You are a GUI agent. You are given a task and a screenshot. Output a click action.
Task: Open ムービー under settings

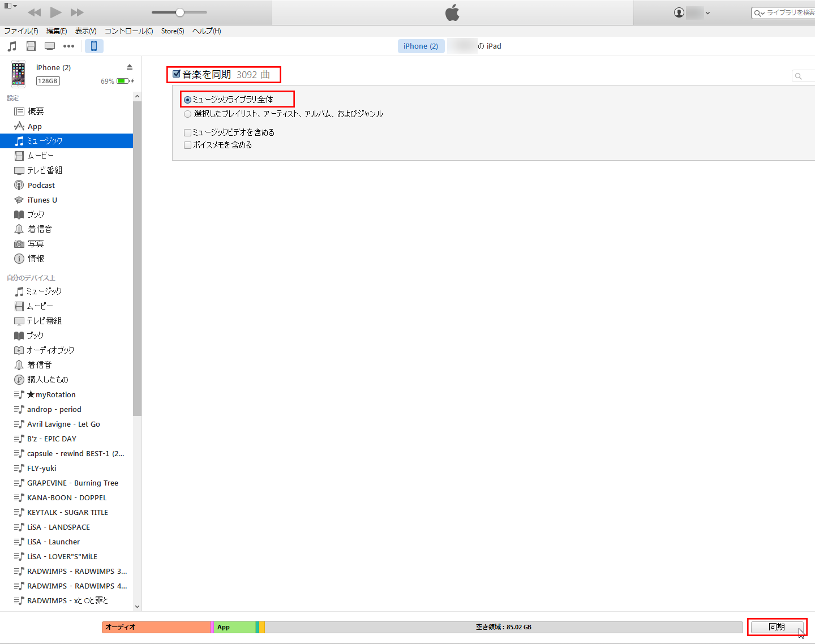(66, 155)
